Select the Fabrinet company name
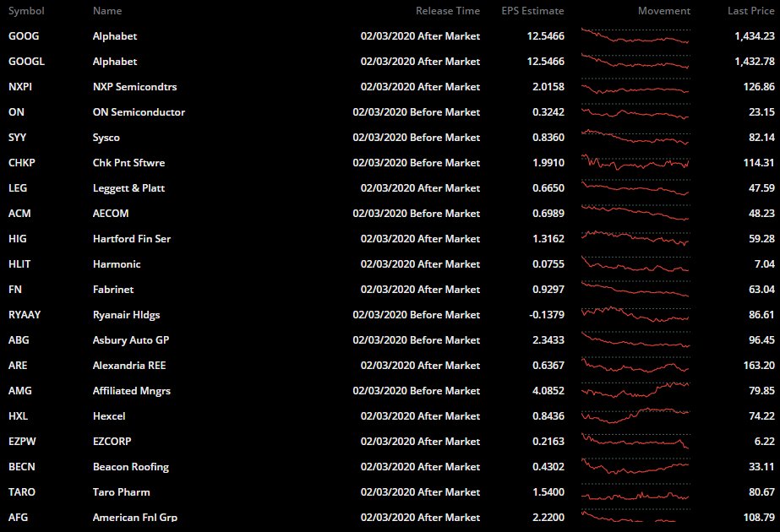780x532 pixels. click(x=113, y=290)
